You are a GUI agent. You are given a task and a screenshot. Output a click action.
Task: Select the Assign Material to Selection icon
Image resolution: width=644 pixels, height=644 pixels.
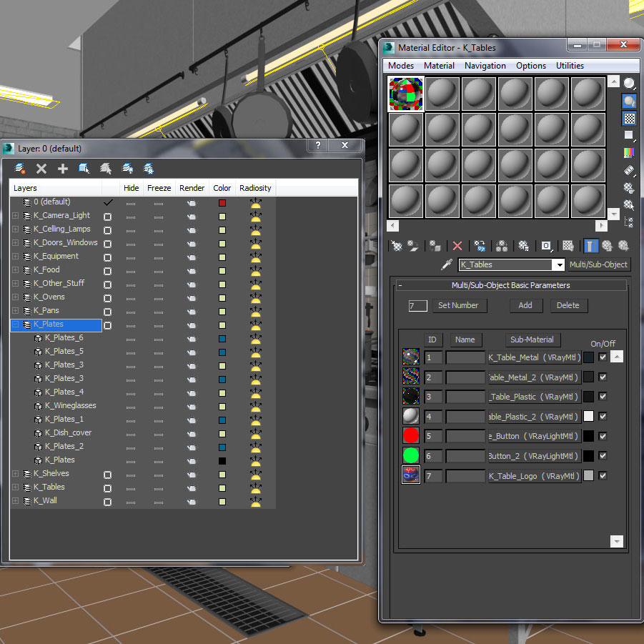[434, 245]
